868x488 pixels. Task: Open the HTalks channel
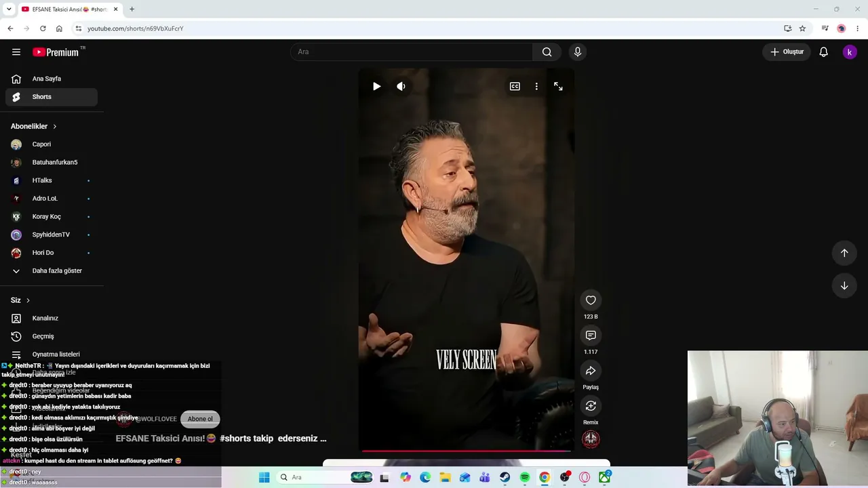pyautogui.click(x=52, y=180)
